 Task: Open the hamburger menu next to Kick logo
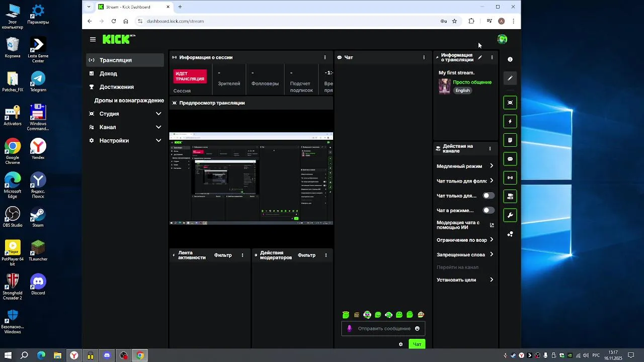93,39
